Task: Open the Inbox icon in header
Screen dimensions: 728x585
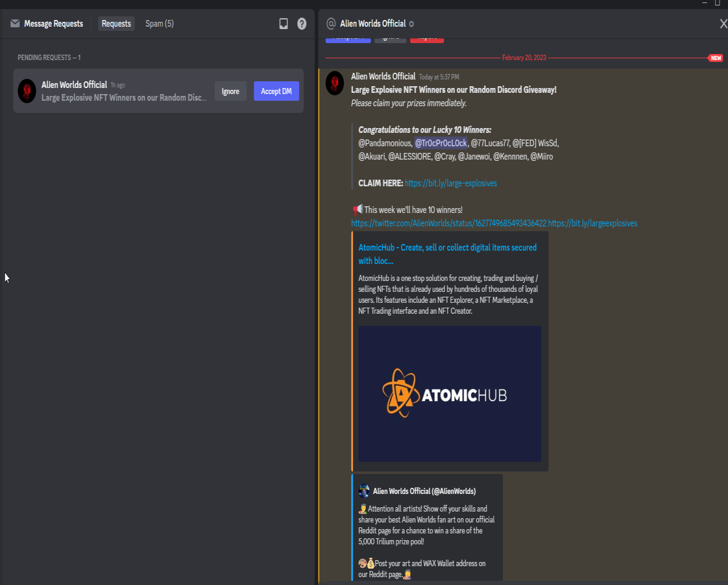Action: 283,24
